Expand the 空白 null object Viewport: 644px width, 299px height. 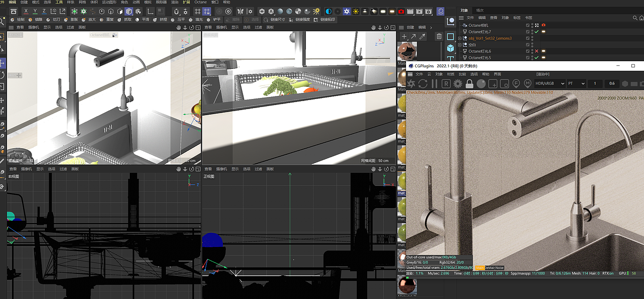point(460,45)
